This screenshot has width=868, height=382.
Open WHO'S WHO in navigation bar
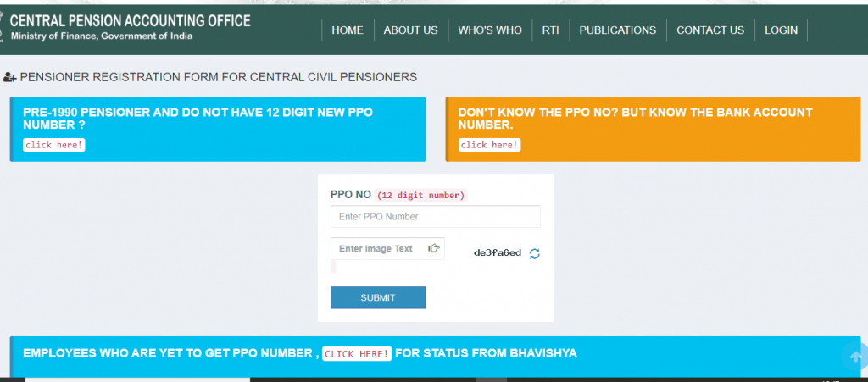point(490,30)
